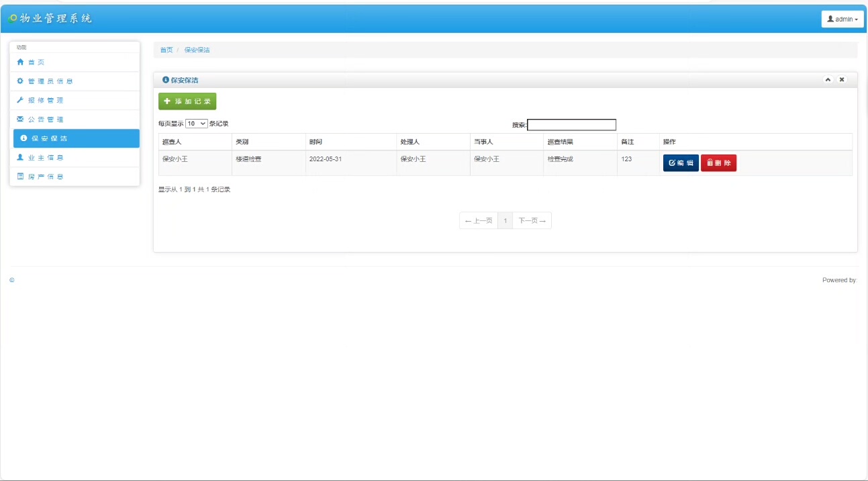
Task: Click the 物业管理系统 brand title
Action: tap(56, 18)
